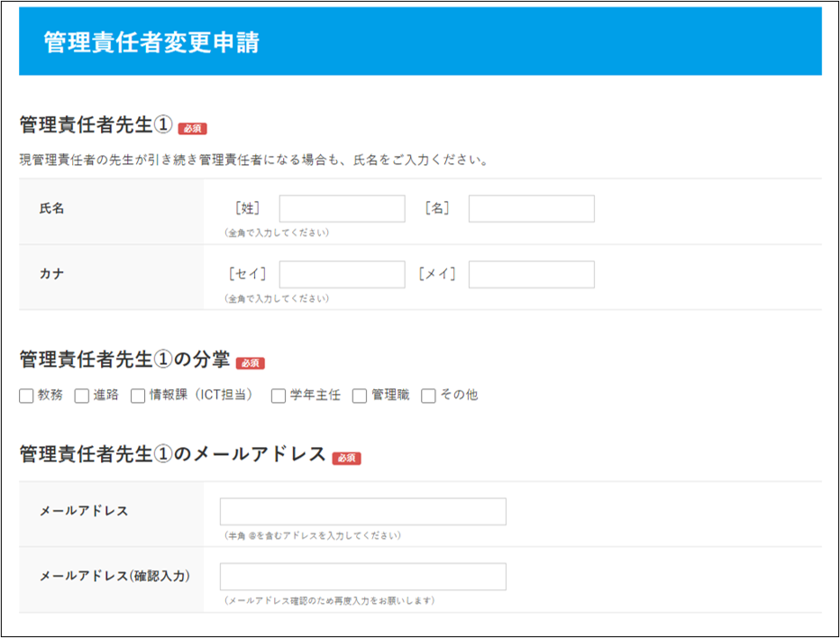Focus the [セイ] kana input field
Viewport: 840px width, 638px height.
(342, 274)
